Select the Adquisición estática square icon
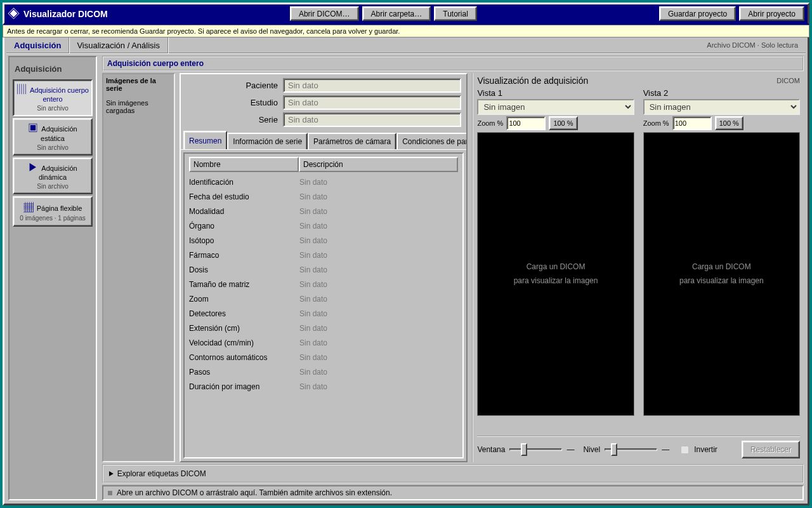 33,128
